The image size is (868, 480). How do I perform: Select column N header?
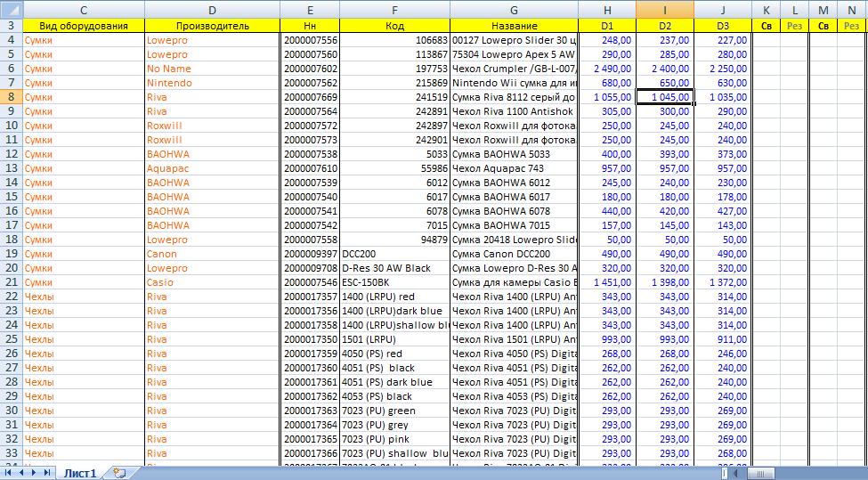click(852, 10)
